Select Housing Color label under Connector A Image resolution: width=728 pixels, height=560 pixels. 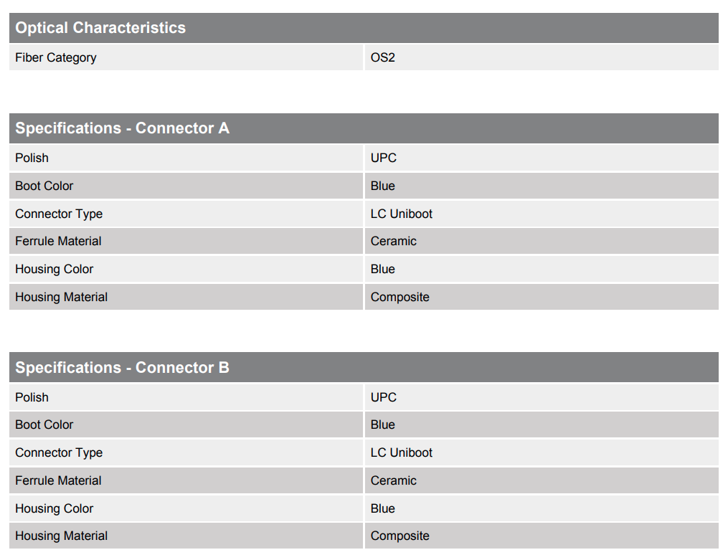[x=55, y=269]
